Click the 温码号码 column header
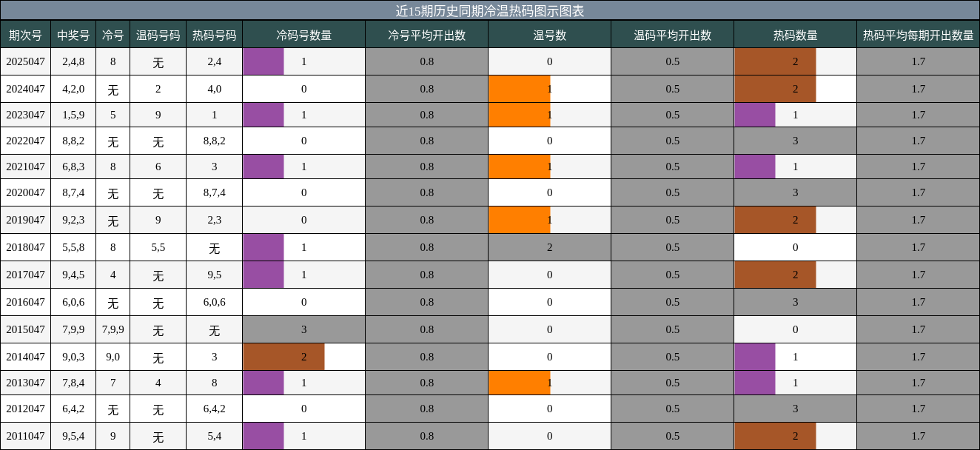Viewport: 980px width, 450px height. pyautogui.click(x=157, y=34)
